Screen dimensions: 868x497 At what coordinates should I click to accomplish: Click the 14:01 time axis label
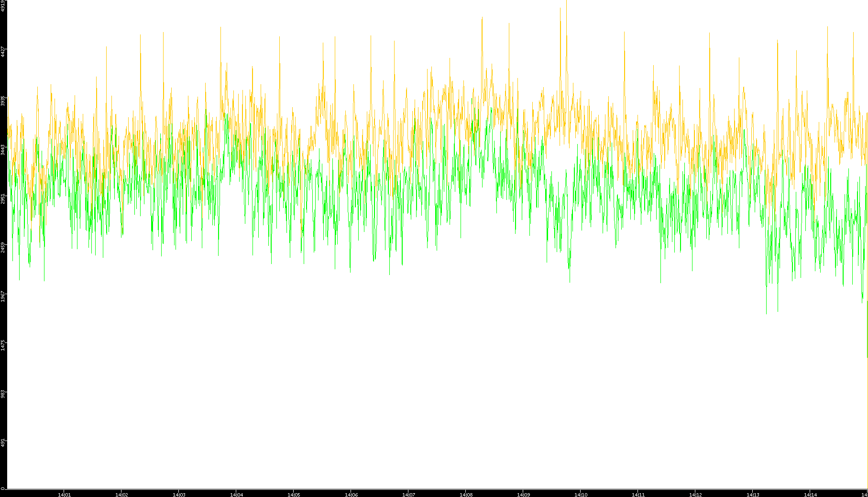tap(64, 495)
